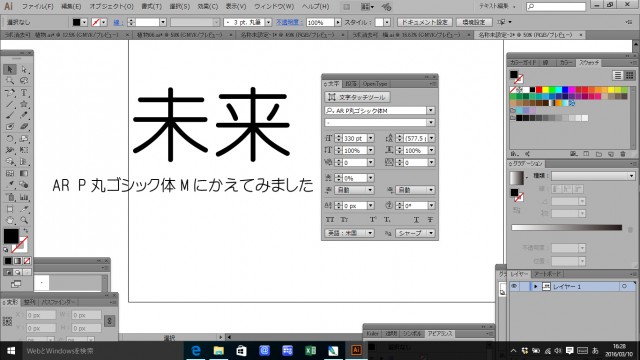Viewport: 640px width, 360px height.
Task: Click ドキュメント設定 button
Action: coord(424,22)
